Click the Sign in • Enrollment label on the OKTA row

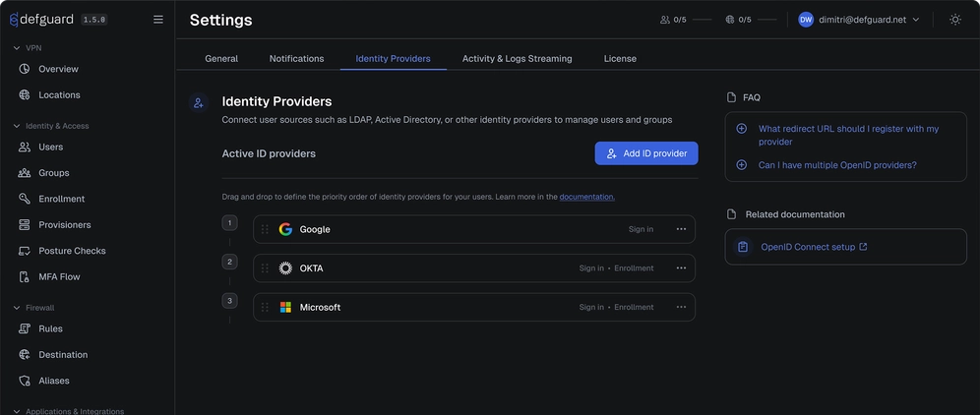(616, 268)
